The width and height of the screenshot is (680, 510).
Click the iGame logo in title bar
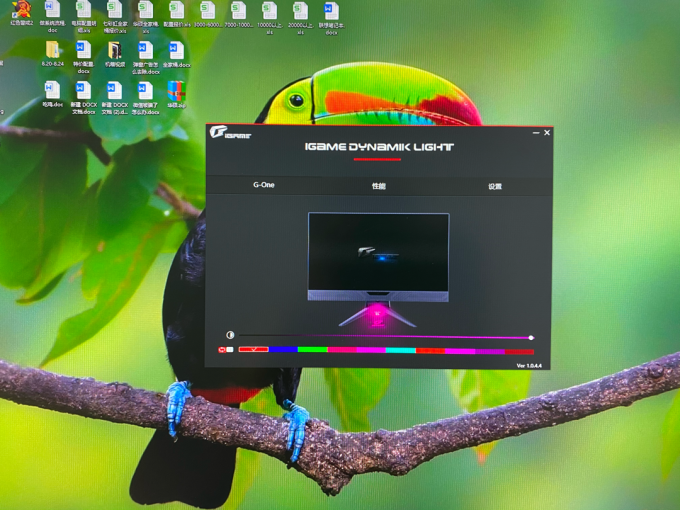(230, 132)
